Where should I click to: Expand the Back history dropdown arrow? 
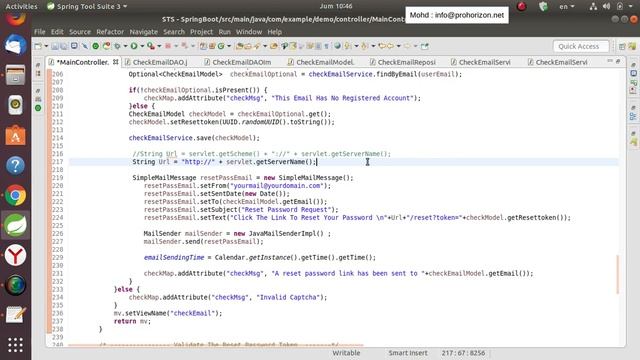tap(398, 46)
